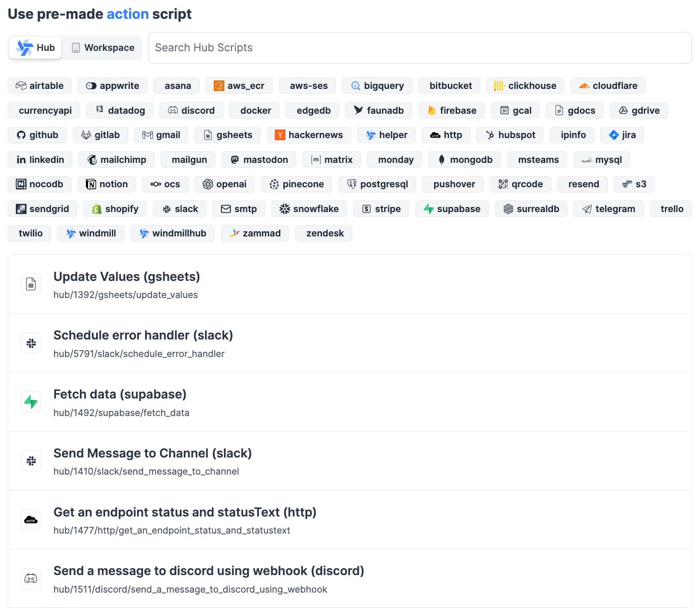This screenshot has height=608, width=700.
Task: Click the Discord icon beside webhook script
Action: (31, 579)
